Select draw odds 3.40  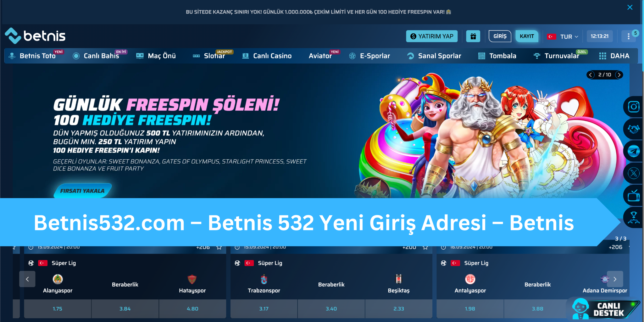click(331, 309)
